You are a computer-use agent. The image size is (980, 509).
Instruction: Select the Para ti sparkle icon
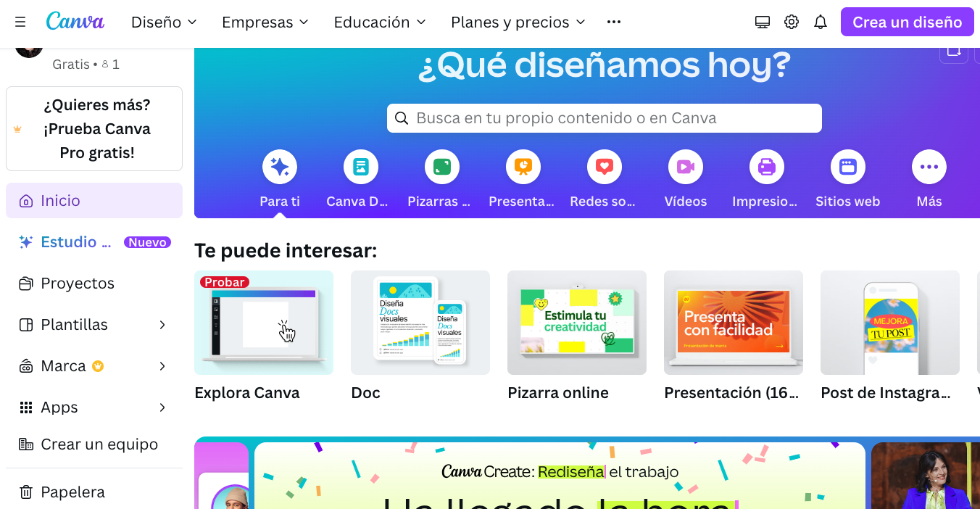pyautogui.click(x=280, y=167)
